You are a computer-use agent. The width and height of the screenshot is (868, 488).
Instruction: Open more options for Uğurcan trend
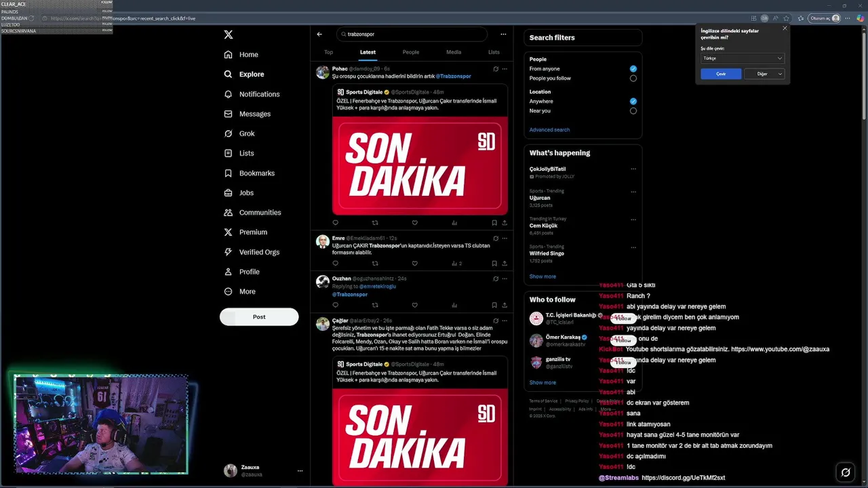click(633, 192)
